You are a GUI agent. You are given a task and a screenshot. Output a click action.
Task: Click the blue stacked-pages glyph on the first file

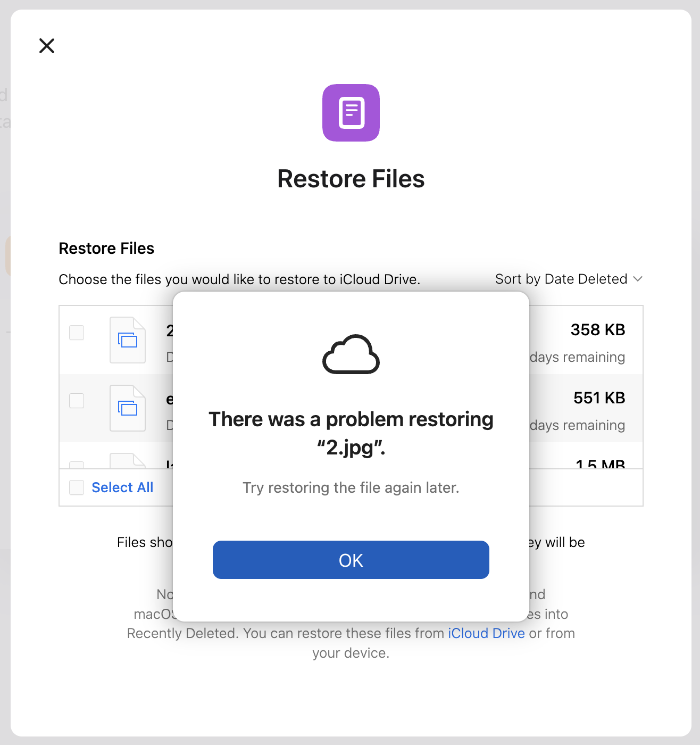128,340
